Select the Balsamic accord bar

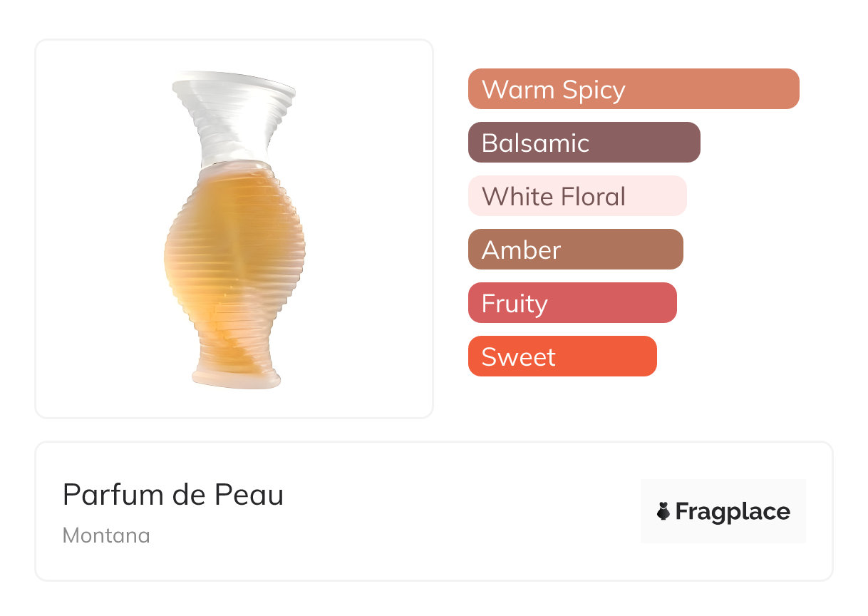click(x=584, y=143)
